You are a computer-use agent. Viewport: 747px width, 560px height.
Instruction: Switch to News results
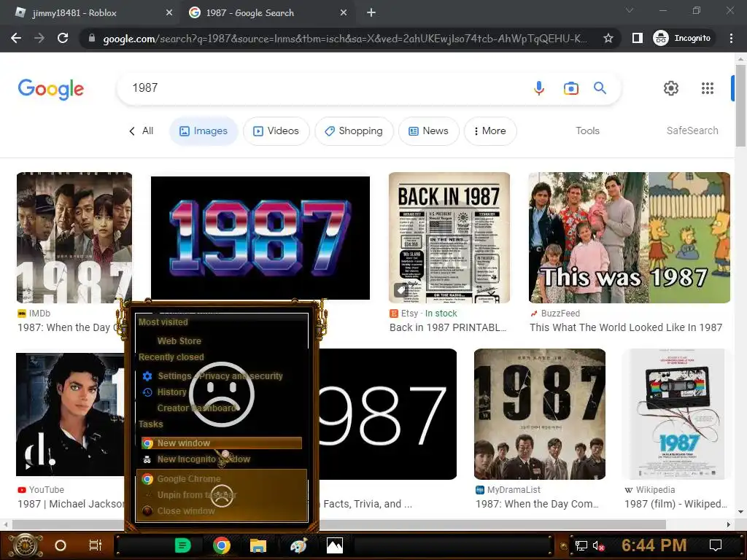pyautogui.click(x=429, y=131)
